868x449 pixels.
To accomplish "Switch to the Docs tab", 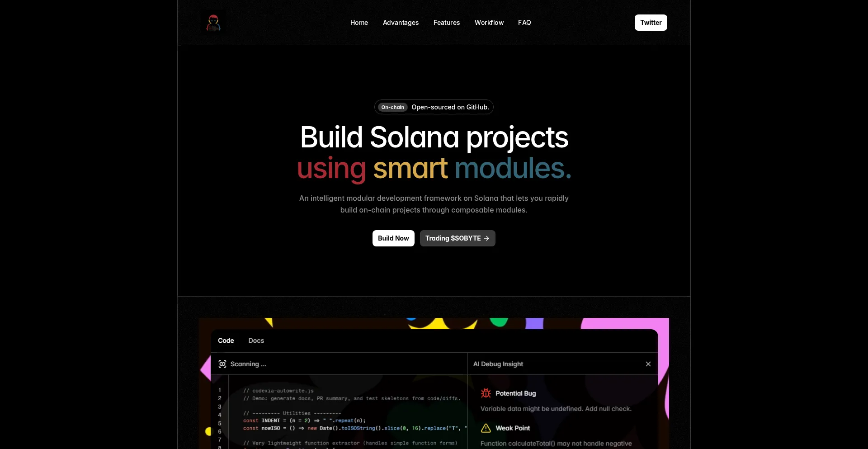I will click(x=256, y=340).
